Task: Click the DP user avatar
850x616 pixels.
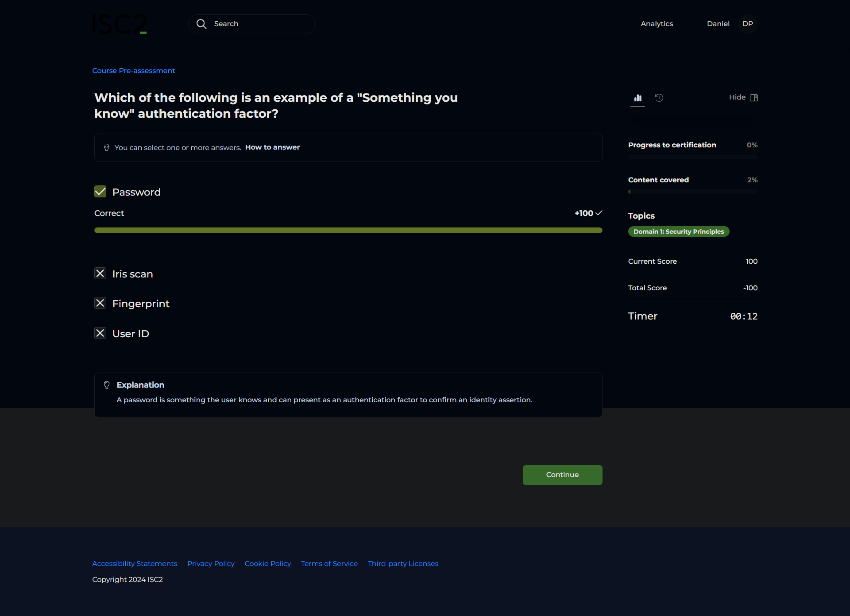Action: point(747,24)
